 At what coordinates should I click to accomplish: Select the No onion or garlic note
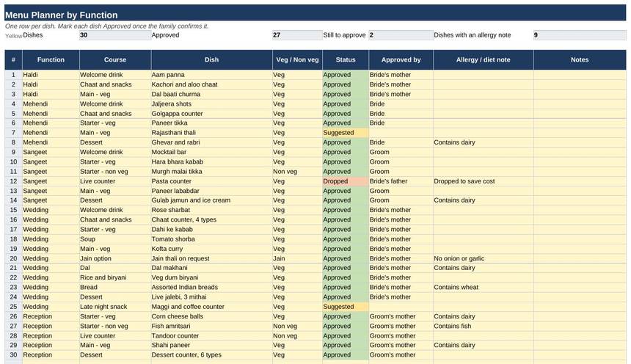tap(484, 258)
